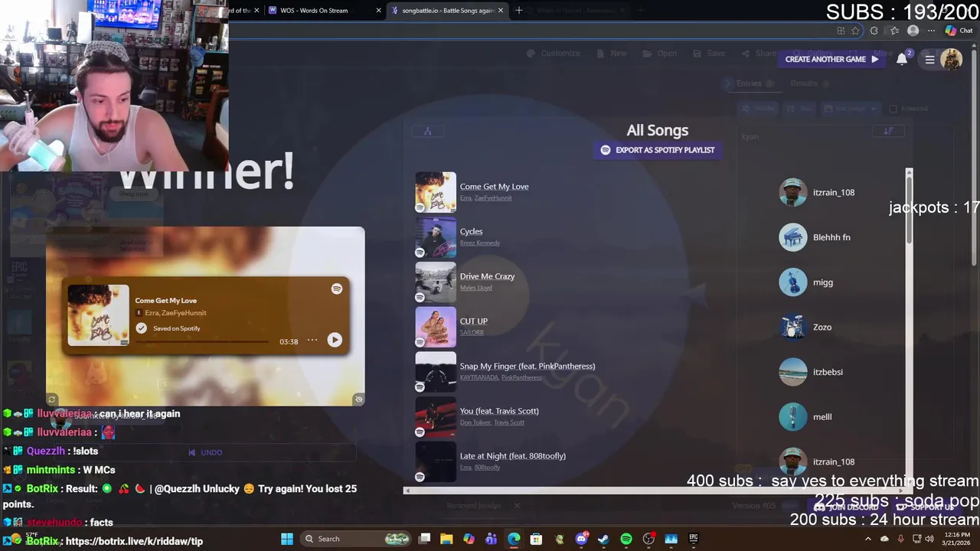Export all songs as Spotify playlist
The width and height of the screenshot is (980, 551).
[x=658, y=150]
